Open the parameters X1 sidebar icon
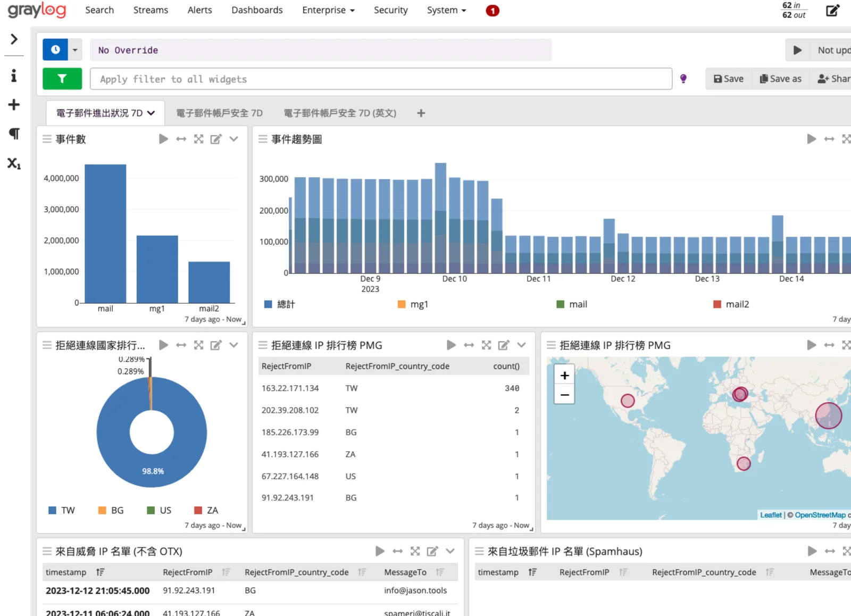Screen dimensions: 851x616 tap(14, 163)
